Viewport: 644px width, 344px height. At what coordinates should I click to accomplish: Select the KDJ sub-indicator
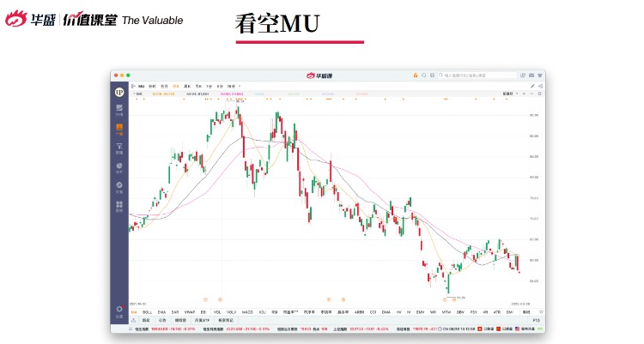coord(263,312)
